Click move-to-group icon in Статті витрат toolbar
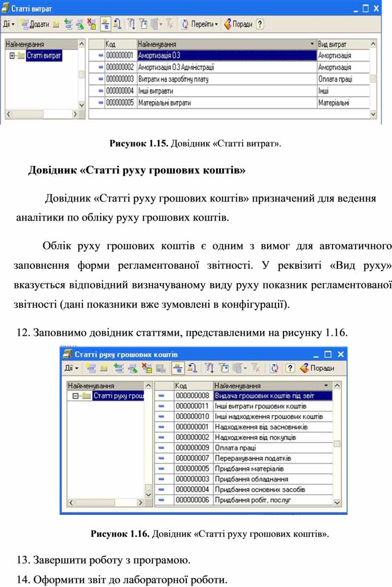392x587 pixels. coord(117,24)
